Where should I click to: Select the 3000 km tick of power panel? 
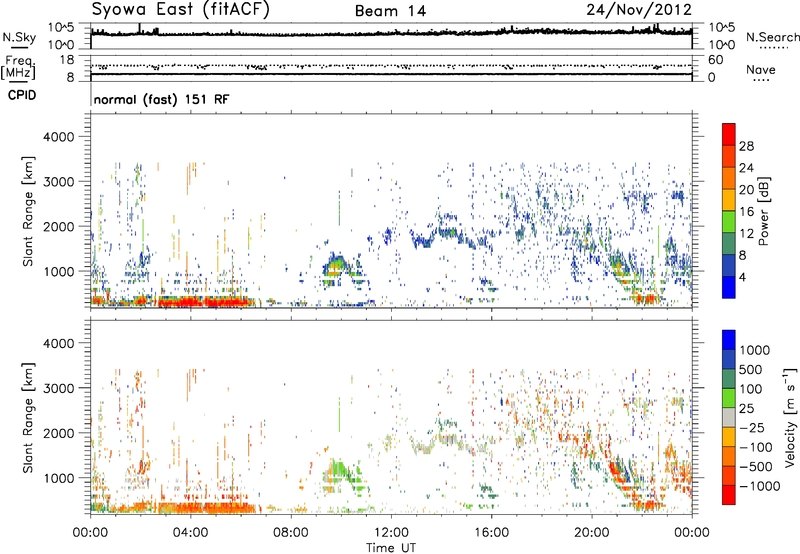tap(58, 182)
